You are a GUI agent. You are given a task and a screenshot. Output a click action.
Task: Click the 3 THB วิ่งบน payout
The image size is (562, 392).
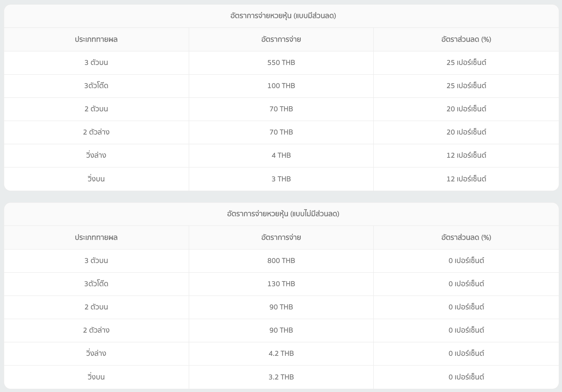281,179
